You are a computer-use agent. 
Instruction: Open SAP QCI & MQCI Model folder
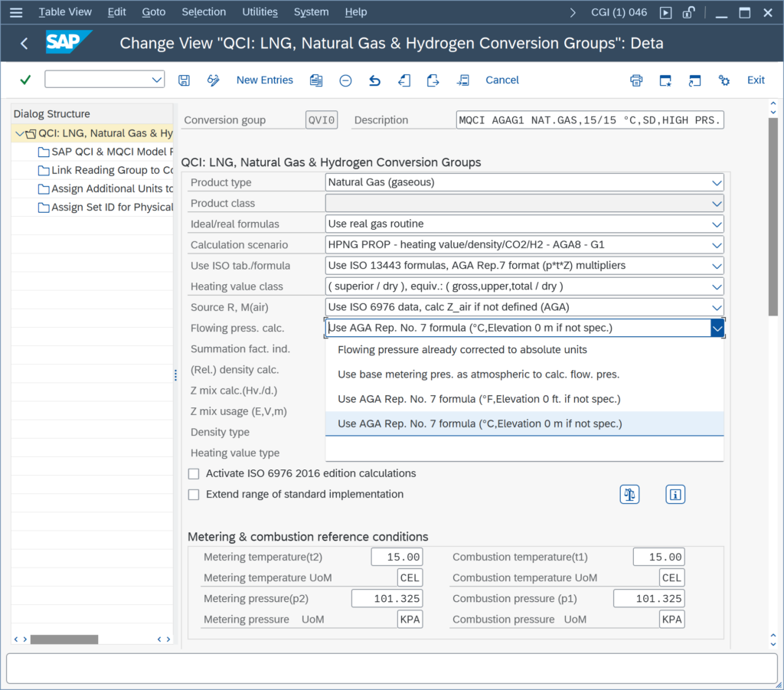coord(106,152)
